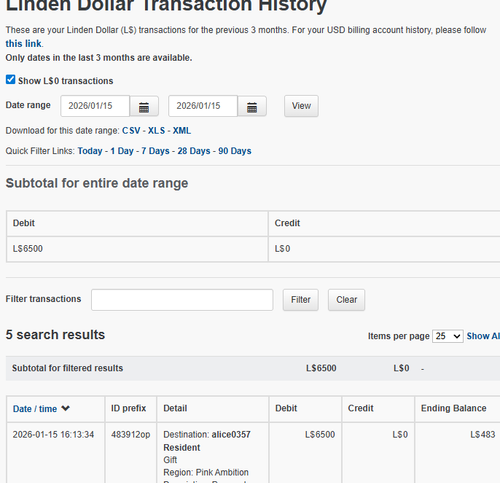
Task: Select the 2026-01-15 16:13:34 timestamp cell
Action: [53, 435]
